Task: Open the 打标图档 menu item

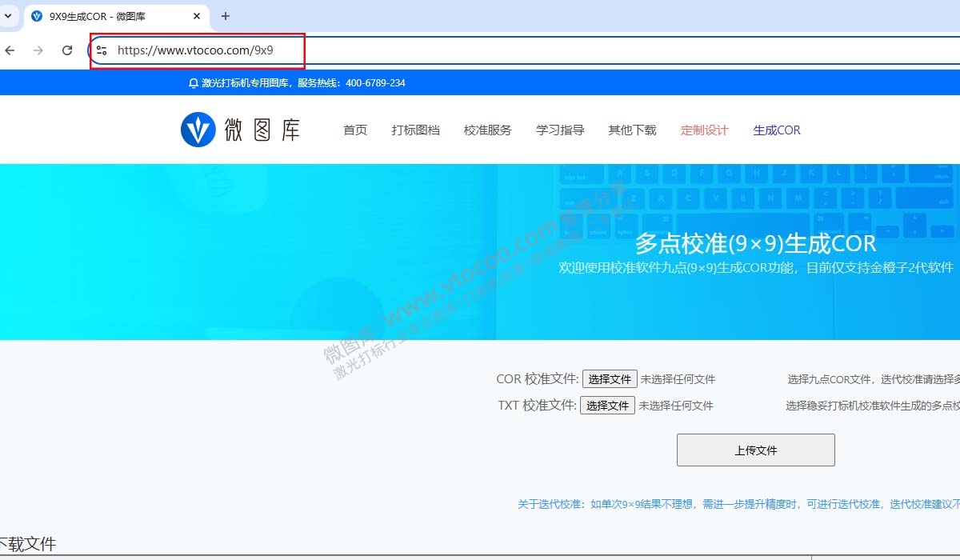Action: tap(415, 130)
